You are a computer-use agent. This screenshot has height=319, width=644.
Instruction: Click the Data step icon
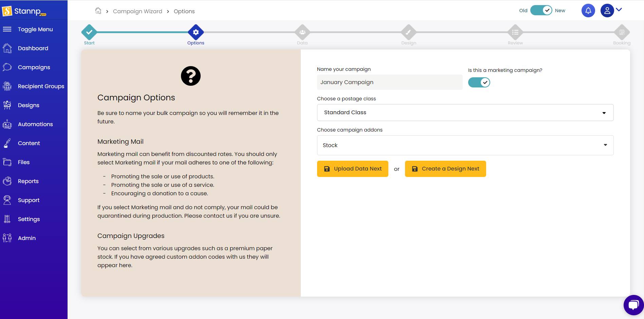302,32
